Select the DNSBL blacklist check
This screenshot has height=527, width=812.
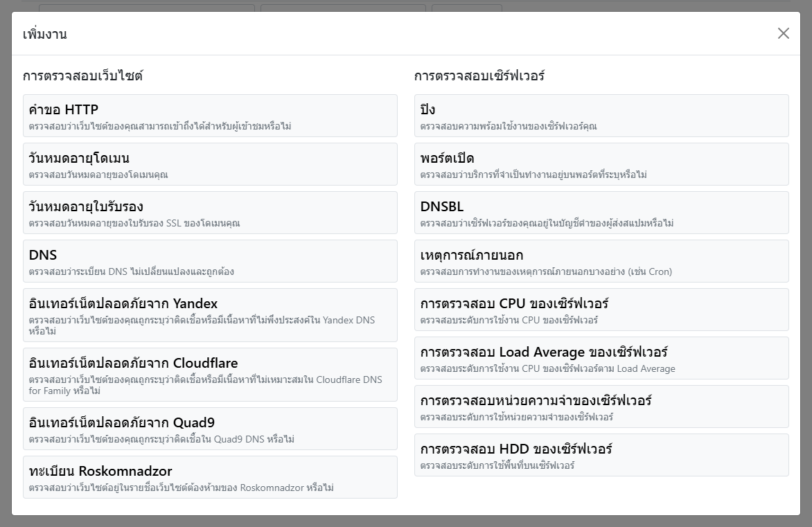coord(601,213)
